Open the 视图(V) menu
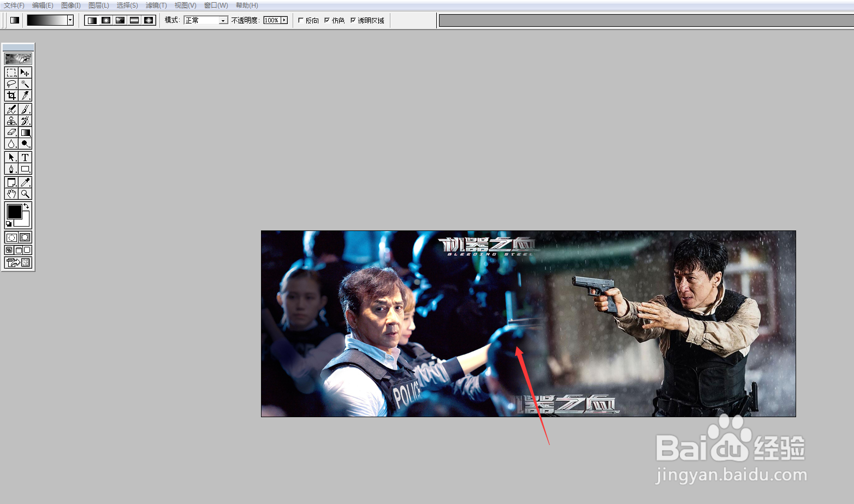Screen dimensions: 854x504 (x=185, y=5)
